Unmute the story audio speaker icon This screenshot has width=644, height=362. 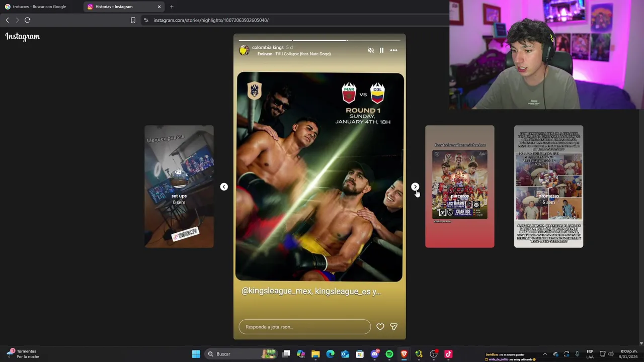pos(371,50)
